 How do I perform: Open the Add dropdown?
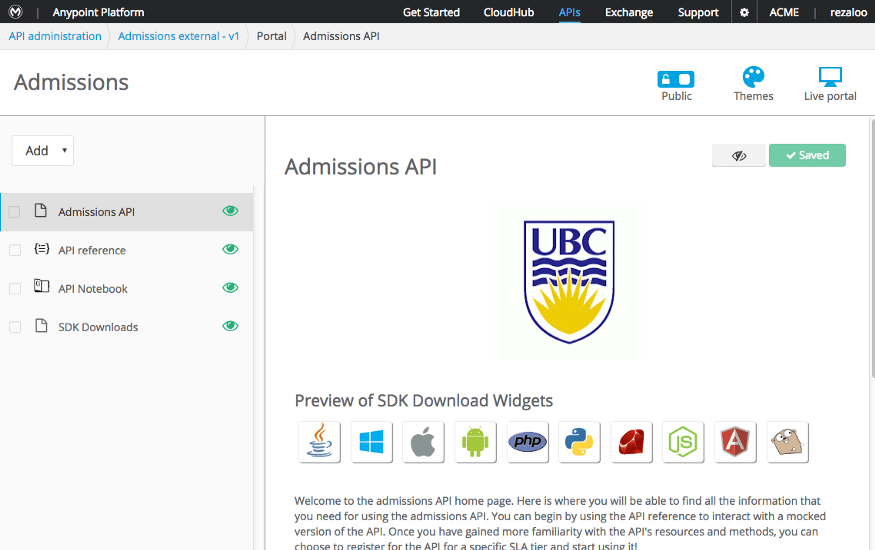click(42, 151)
